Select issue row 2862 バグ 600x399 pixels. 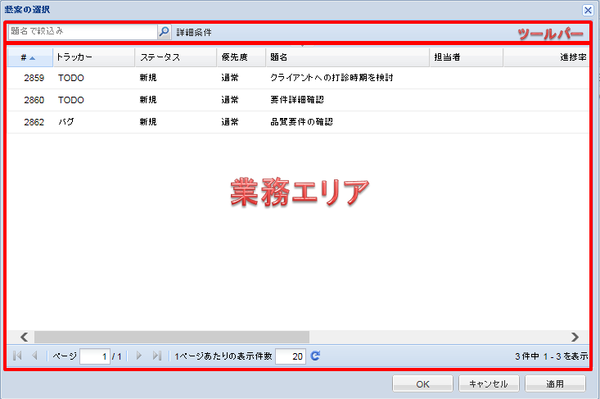(x=298, y=122)
